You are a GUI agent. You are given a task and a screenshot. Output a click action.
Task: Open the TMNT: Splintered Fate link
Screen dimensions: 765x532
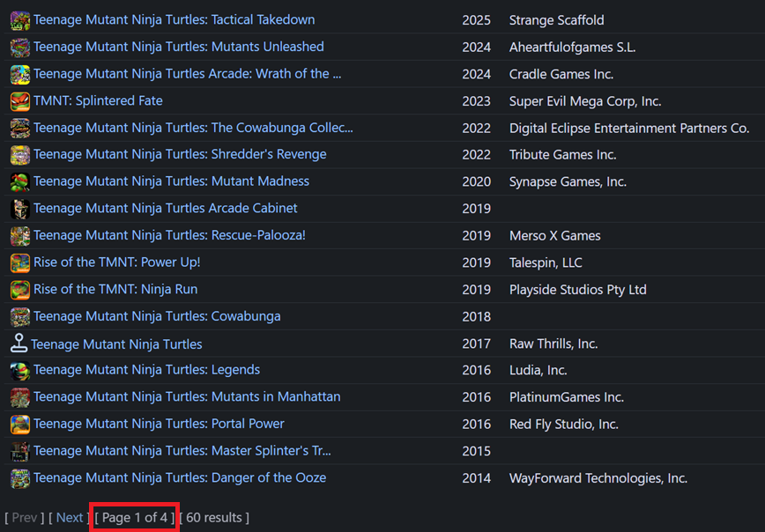[98, 101]
